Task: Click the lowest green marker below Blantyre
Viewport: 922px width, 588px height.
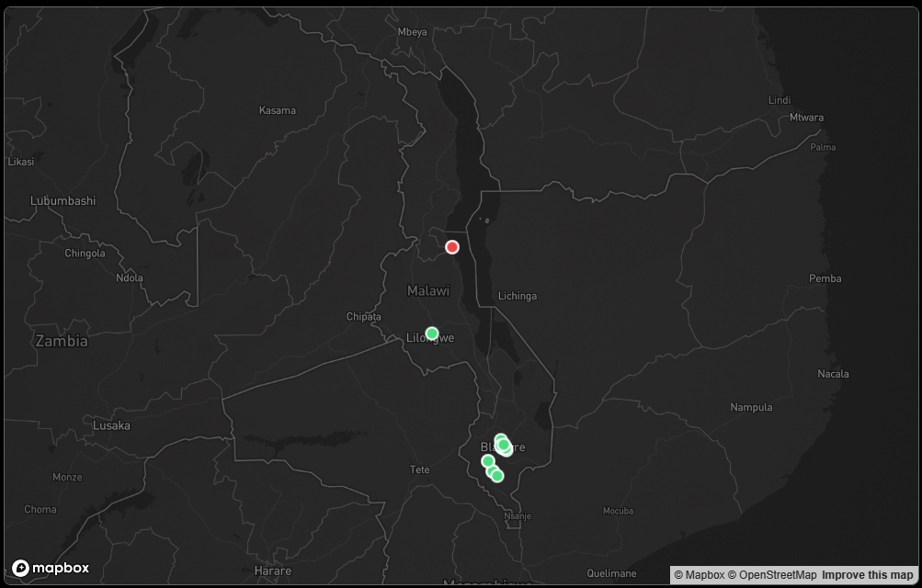Action: click(x=496, y=476)
